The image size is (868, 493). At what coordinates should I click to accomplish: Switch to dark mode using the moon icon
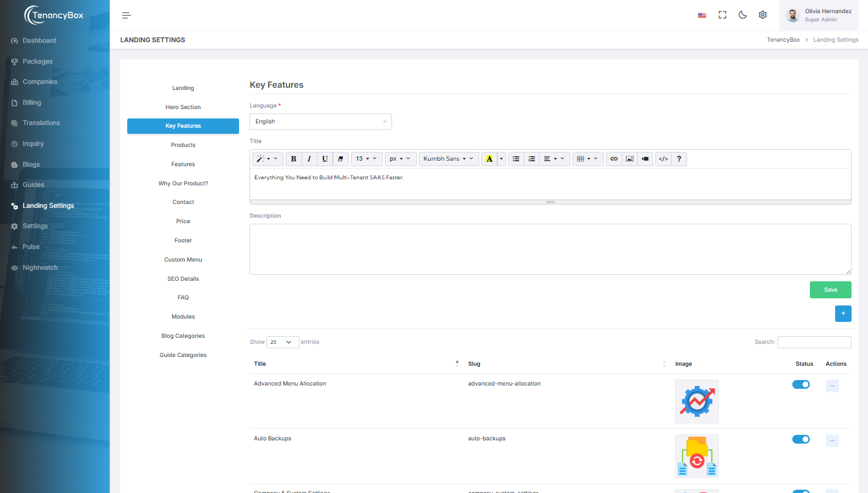click(x=742, y=15)
